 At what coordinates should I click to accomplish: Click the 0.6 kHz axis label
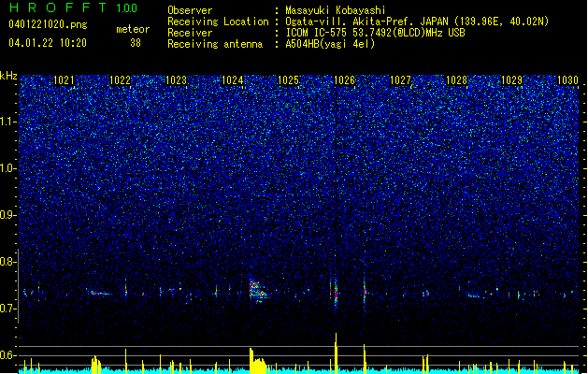click(x=8, y=355)
